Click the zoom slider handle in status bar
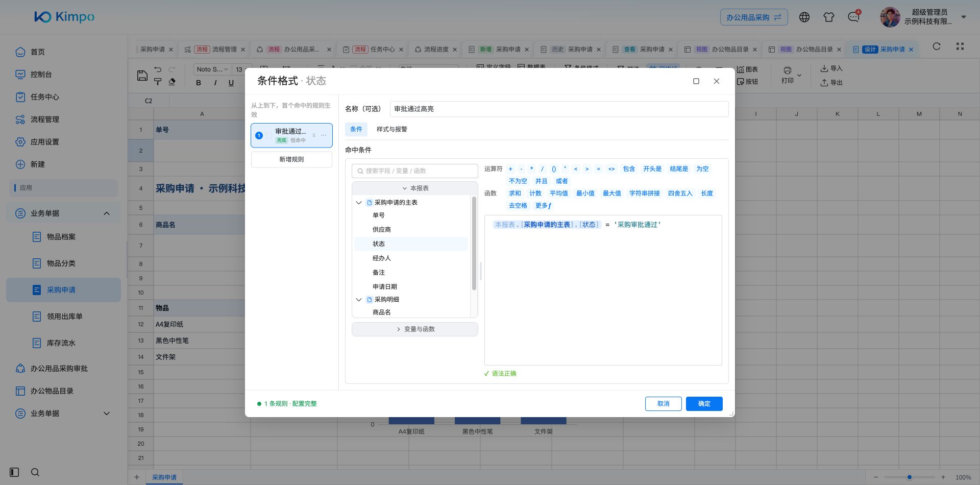 point(910,477)
